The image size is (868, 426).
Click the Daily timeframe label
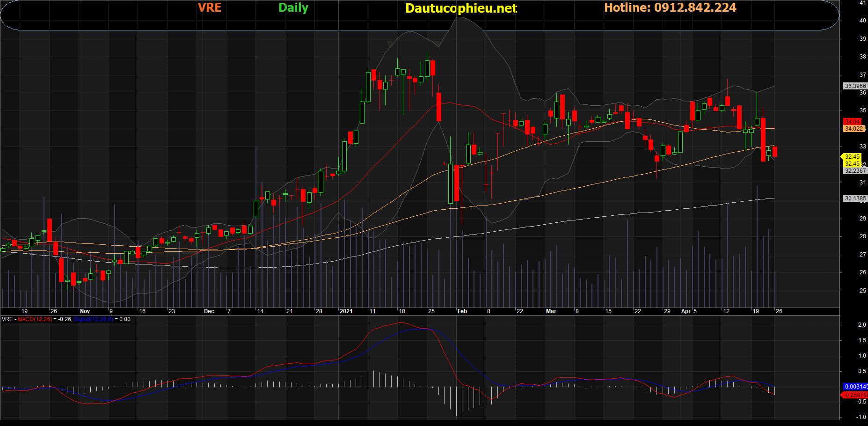[x=293, y=8]
